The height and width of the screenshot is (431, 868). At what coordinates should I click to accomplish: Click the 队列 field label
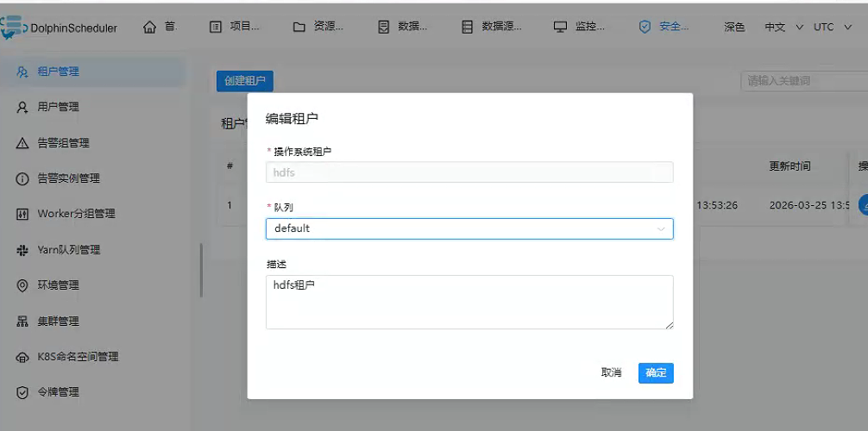point(283,208)
